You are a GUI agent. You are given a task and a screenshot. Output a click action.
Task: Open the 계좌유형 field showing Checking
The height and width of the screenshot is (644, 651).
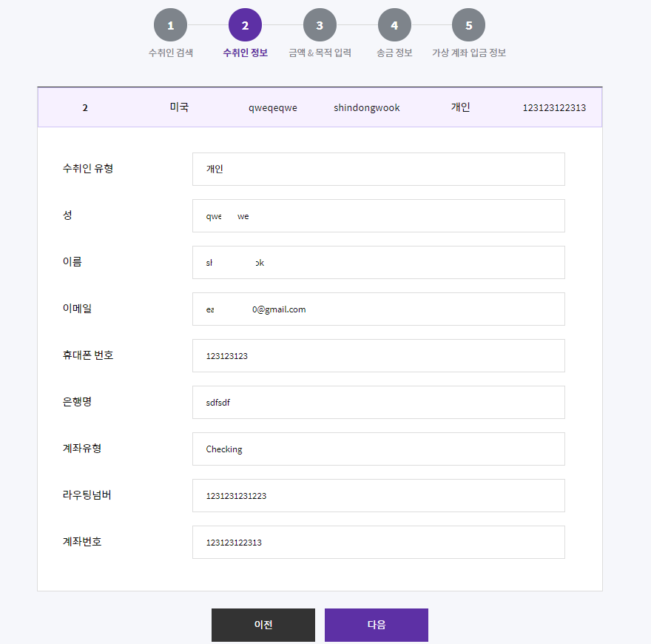pyautogui.click(x=379, y=449)
